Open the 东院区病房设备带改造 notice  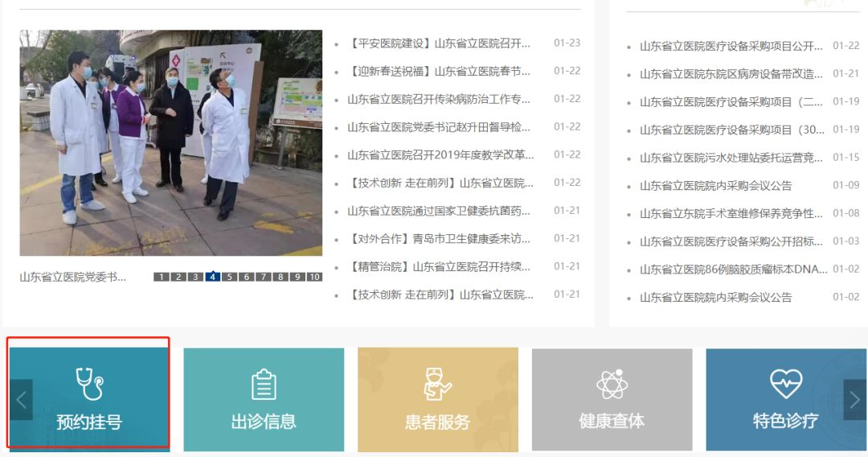731,74
